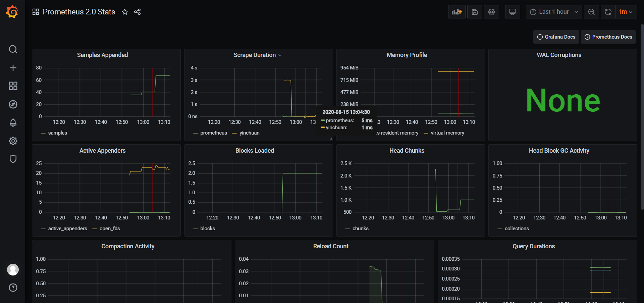The height and width of the screenshot is (303, 644).
Task: Open the Head Block GC Activity title menu
Action: click(x=559, y=151)
